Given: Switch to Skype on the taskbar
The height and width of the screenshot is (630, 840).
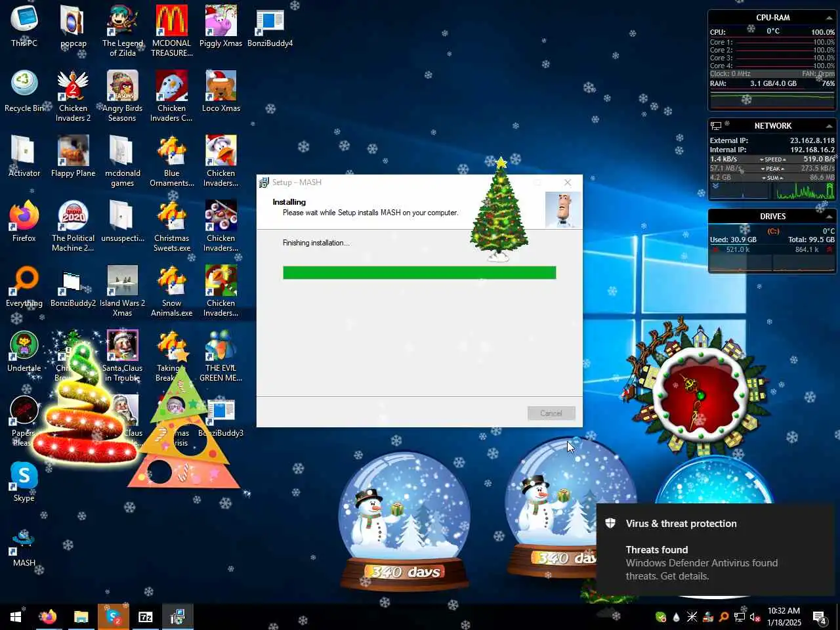Looking at the screenshot, I should [x=114, y=617].
